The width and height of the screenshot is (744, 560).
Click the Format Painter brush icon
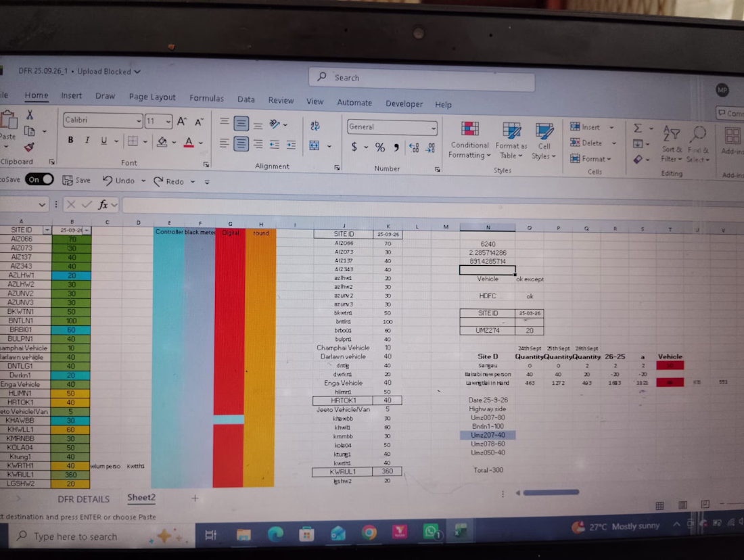(x=29, y=147)
